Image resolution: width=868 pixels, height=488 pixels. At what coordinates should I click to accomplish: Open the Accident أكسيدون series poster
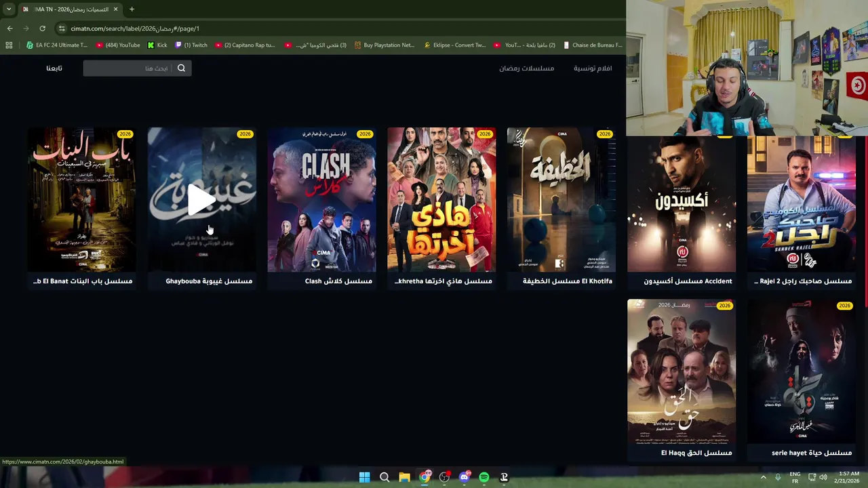682,203
